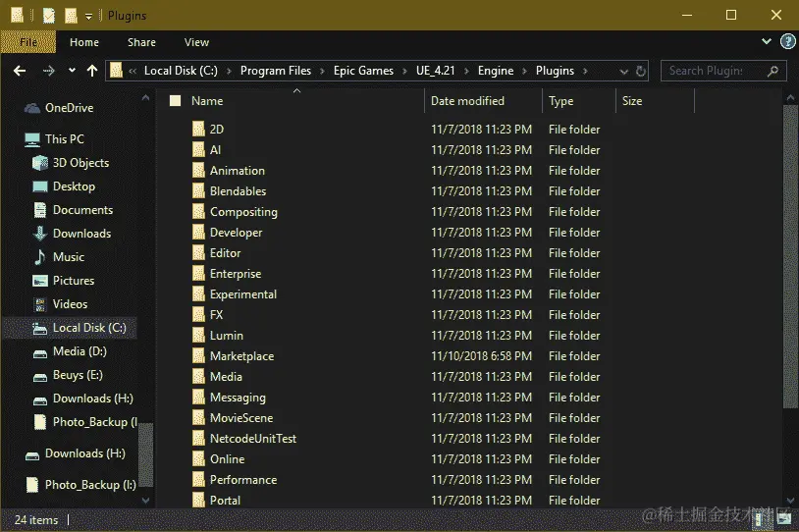
Task: Select the Online folder name
Action: click(228, 459)
